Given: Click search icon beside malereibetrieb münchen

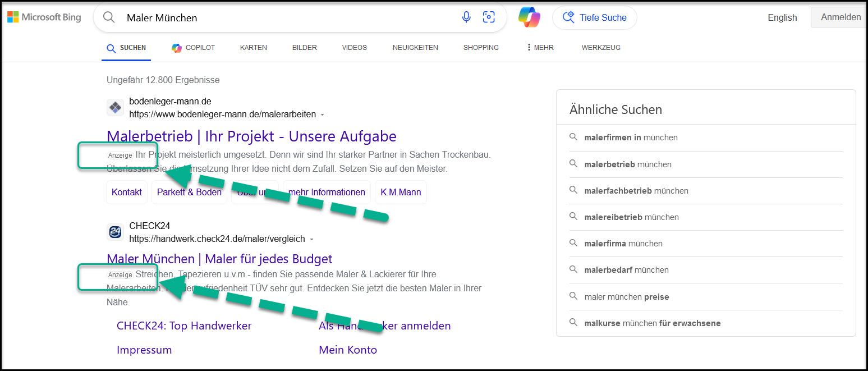Looking at the screenshot, I should point(573,217).
